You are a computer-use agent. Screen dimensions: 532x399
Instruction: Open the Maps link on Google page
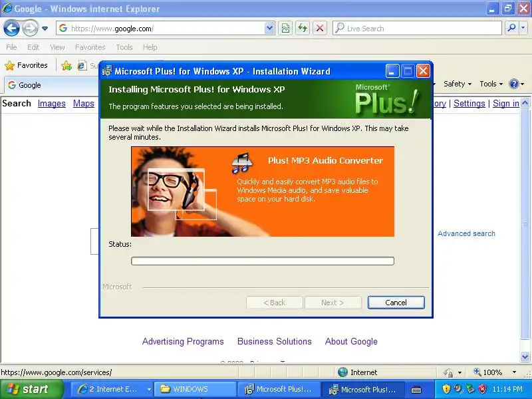(84, 104)
